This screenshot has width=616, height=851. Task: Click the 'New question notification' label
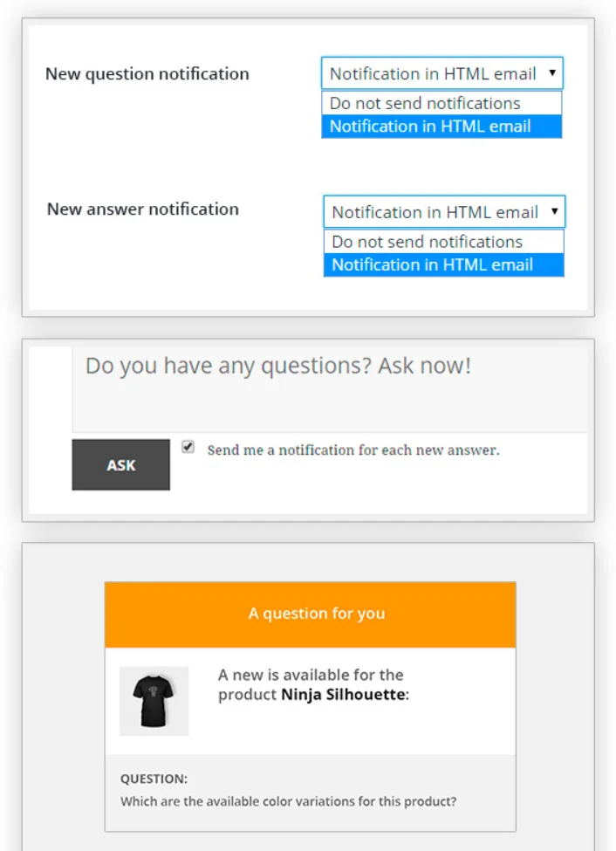tap(147, 74)
